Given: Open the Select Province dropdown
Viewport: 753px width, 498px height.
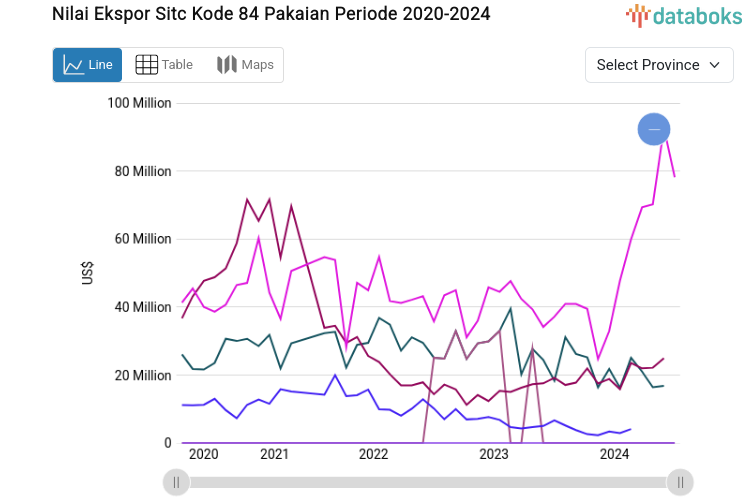Looking at the screenshot, I should tap(658, 65).
